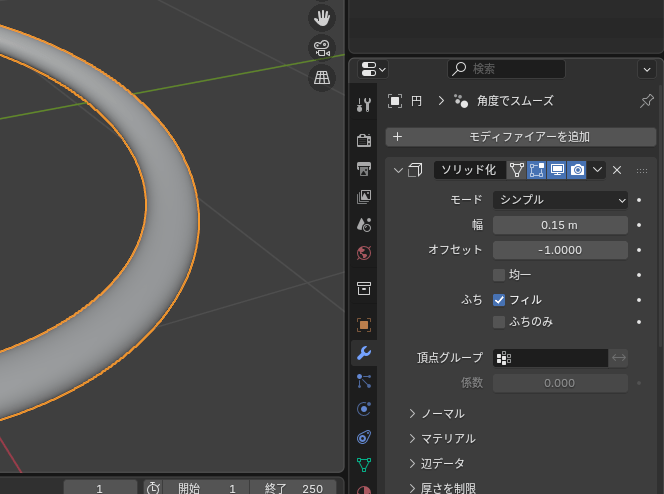Open the モード シンプル dropdown
The height and width of the screenshot is (494, 664).
[x=560, y=200]
